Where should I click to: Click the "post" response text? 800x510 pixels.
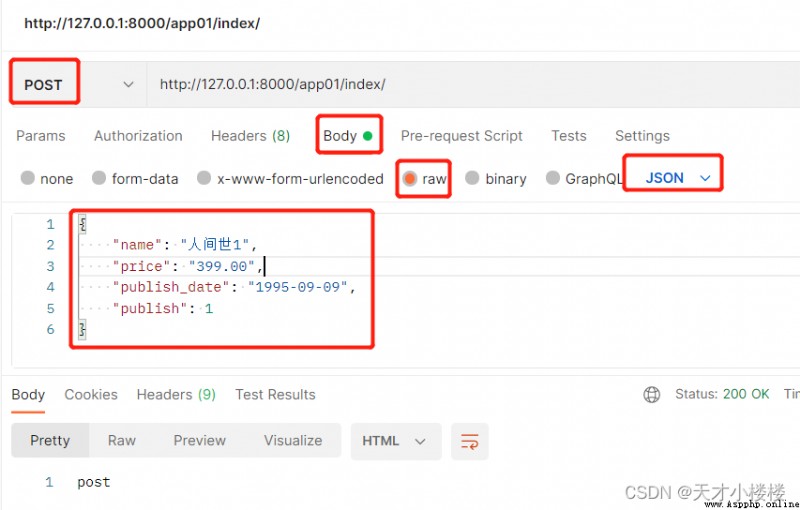(x=94, y=482)
